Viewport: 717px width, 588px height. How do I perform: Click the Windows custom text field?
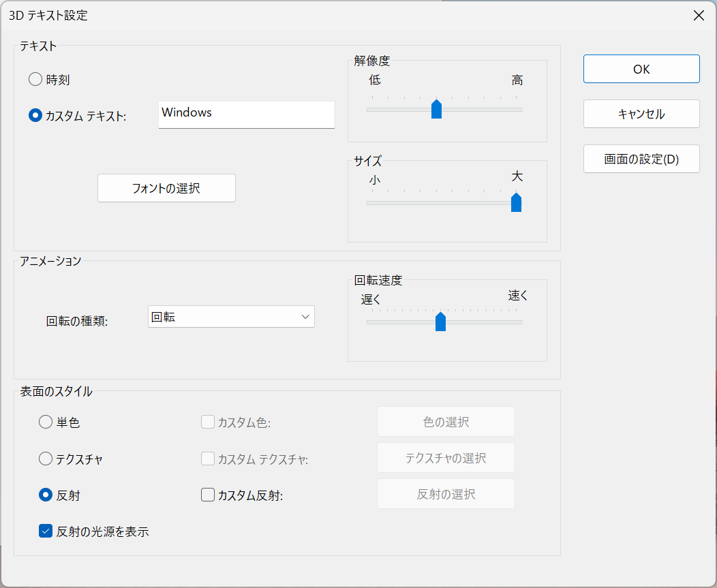point(246,114)
